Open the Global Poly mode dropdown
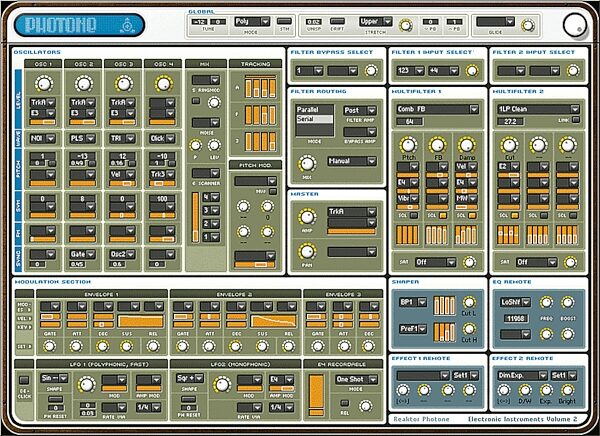 [x=252, y=21]
